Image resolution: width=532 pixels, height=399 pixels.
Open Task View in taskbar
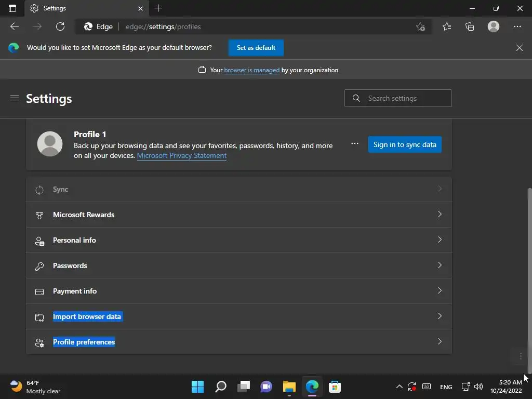click(x=243, y=387)
